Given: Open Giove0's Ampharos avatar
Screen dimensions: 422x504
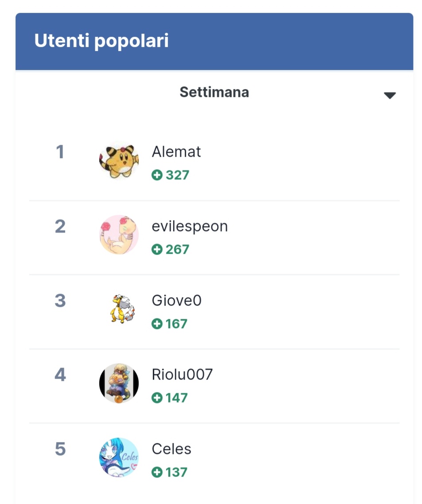Looking at the screenshot, I should (x=121, y=309).
